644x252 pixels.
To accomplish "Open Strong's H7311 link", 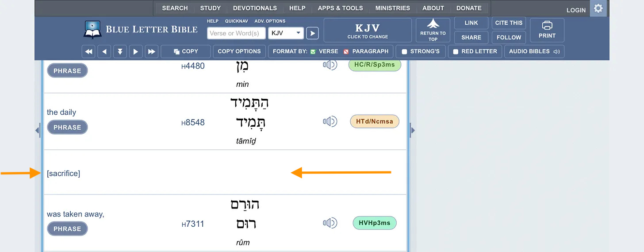I will tap(193, 224).
